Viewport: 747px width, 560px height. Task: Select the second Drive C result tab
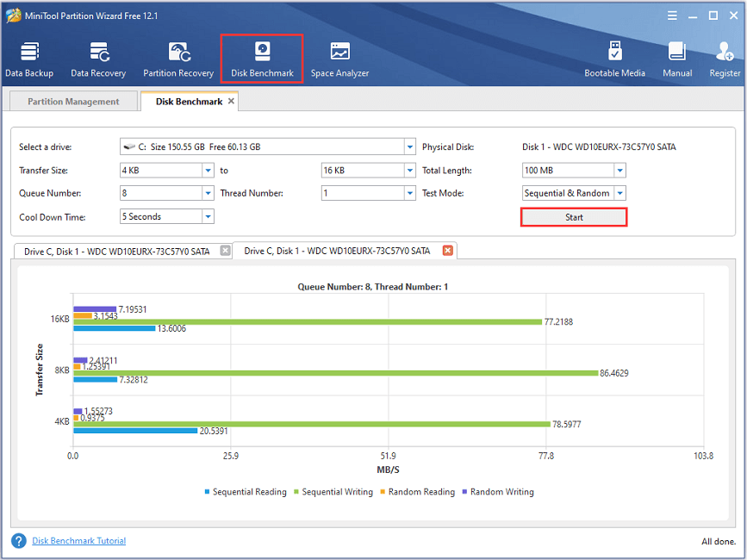tap(337, 251)
